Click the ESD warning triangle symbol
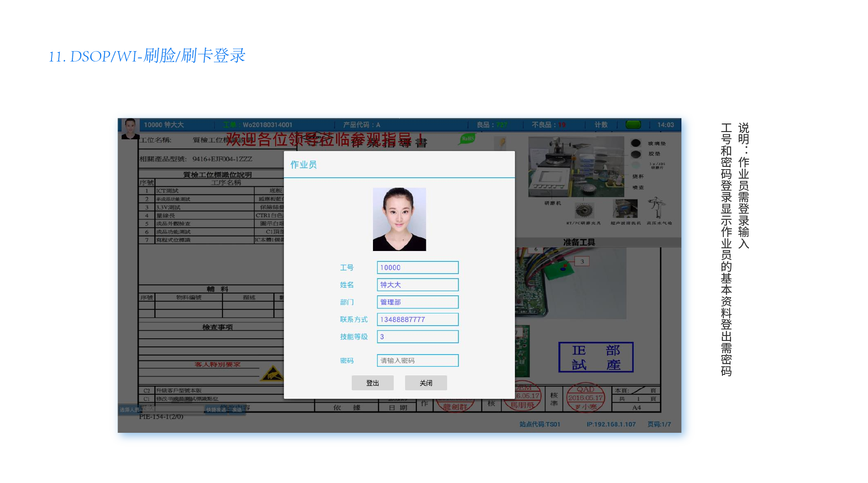The width and height of the screenshot is (868, 483). 272,374
